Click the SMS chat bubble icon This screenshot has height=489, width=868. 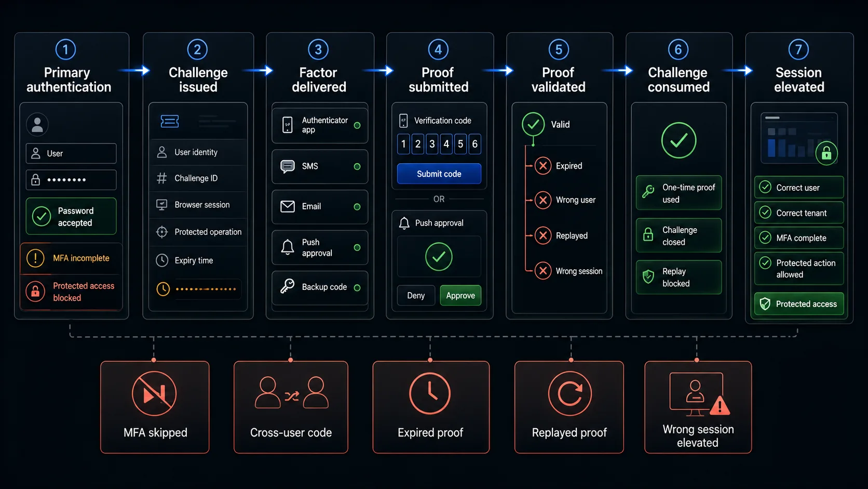coord(287,166)
